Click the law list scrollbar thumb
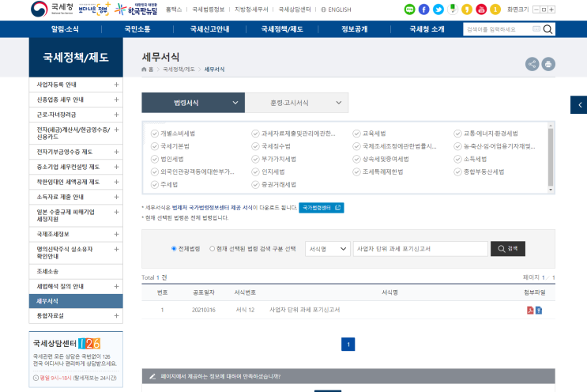 [x=551, y=157]
